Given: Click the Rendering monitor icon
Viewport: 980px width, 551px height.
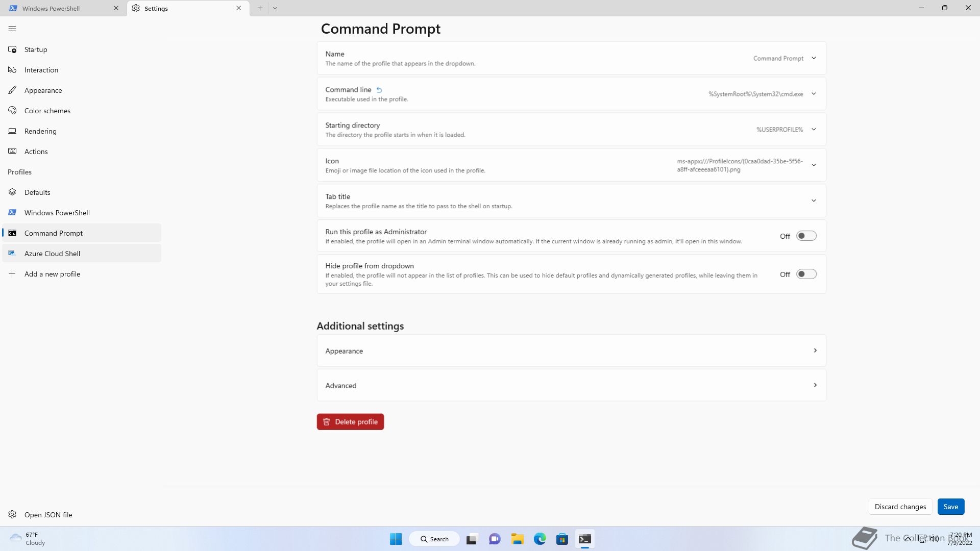Looking at the screenshot, I should pos(12,131).
